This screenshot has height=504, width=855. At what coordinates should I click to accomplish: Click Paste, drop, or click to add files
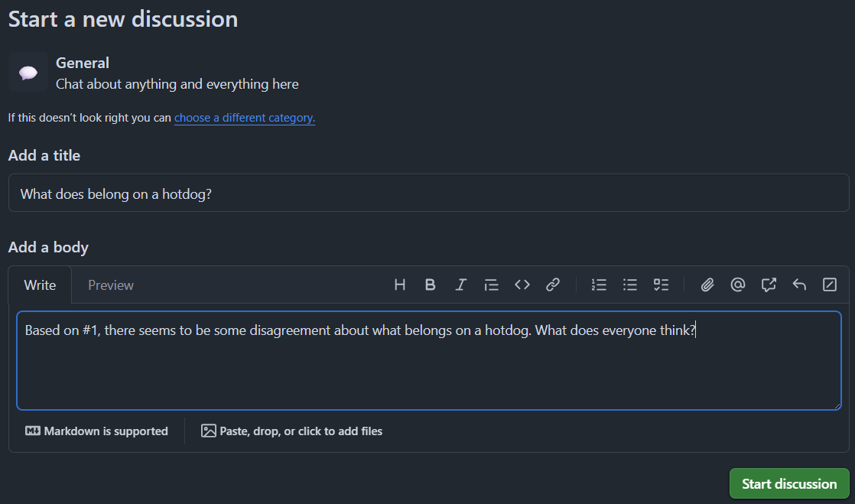(291, 431)
